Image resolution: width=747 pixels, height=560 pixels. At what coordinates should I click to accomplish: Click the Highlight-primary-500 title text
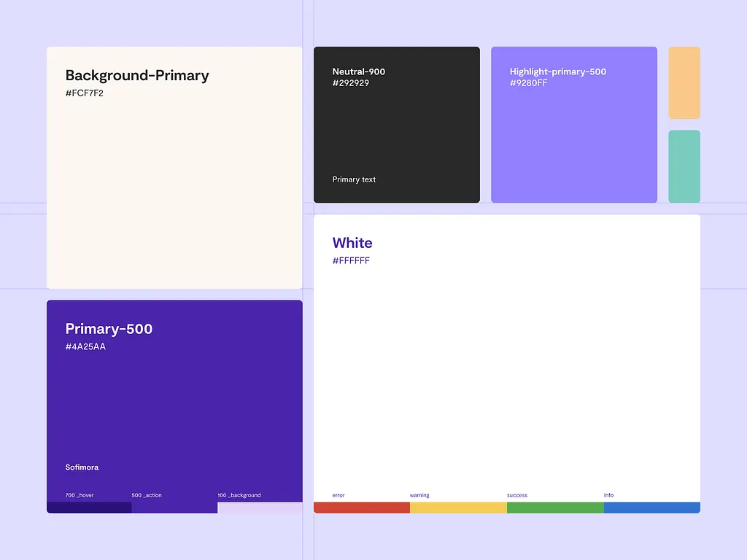pyautogui.click(x=558, y=71)
